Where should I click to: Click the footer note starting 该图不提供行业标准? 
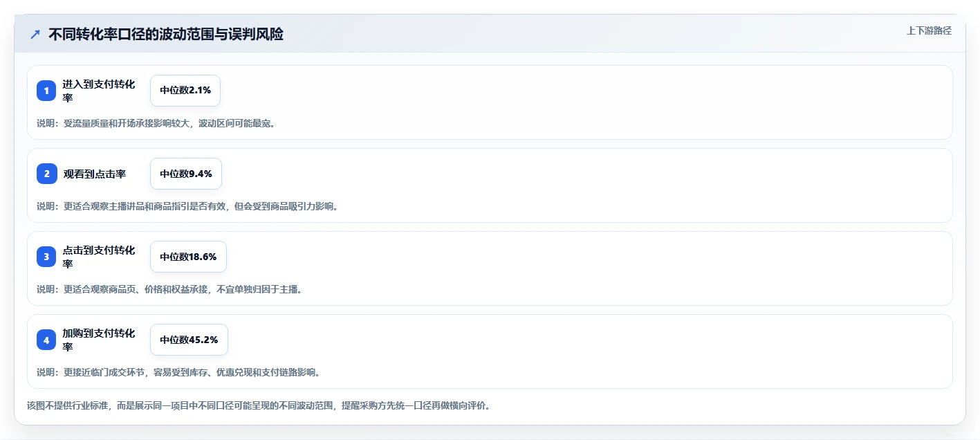point(259,405)
